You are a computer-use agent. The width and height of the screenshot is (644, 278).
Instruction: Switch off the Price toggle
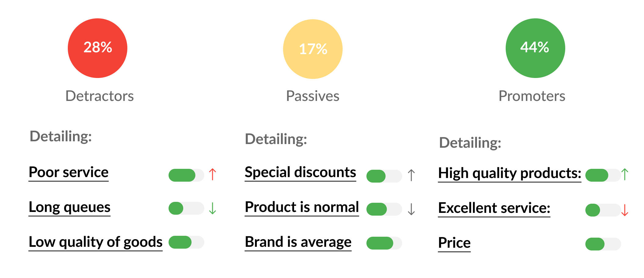(603, 244)
